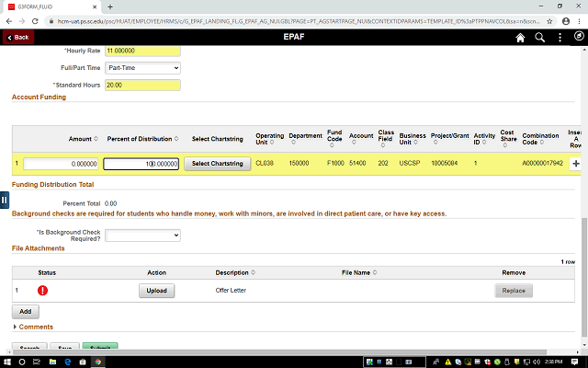Click the taskbar clock showing 2:38 PM
Screen dimensions: 588x368
click(553, 362)
